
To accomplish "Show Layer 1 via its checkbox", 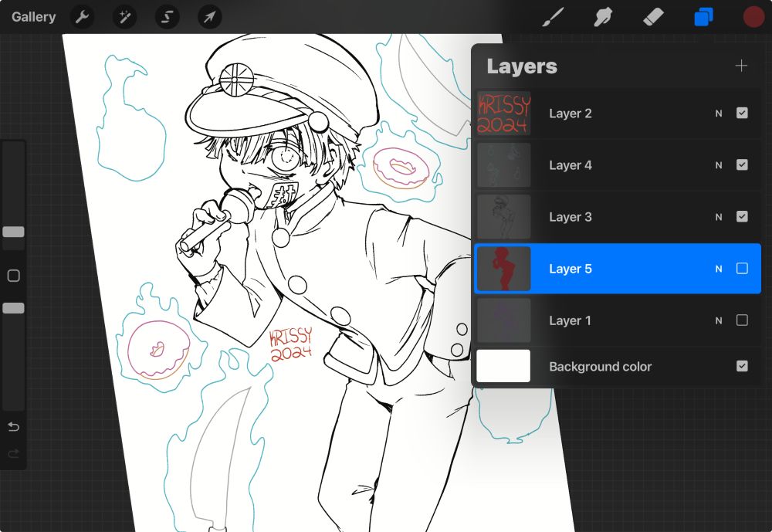I will point(742,320).
